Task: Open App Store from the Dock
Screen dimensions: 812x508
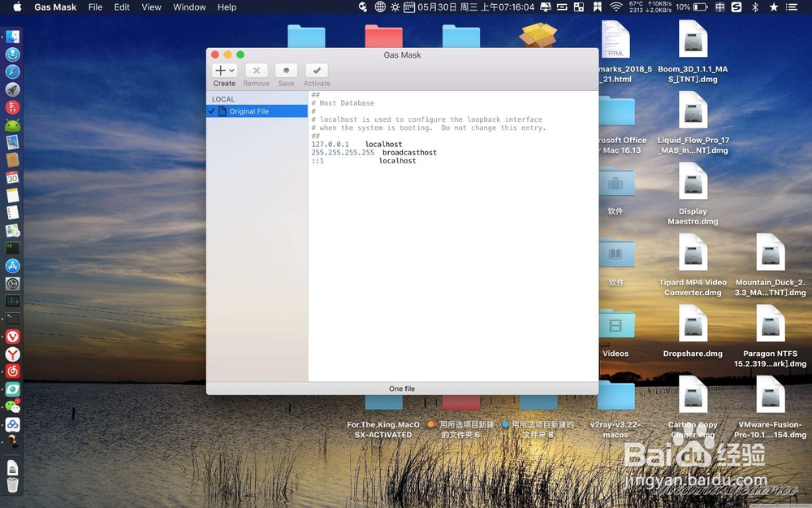Action: 12,266
